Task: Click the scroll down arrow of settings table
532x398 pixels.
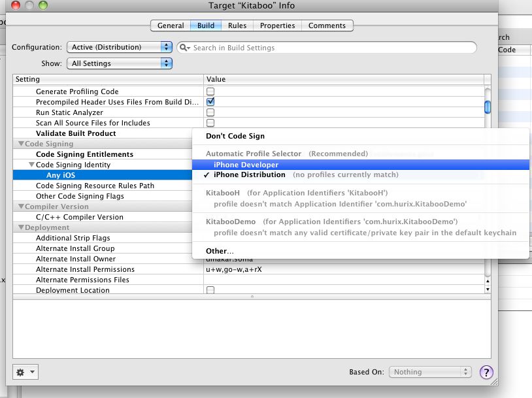Action: [x=488, y=290]
